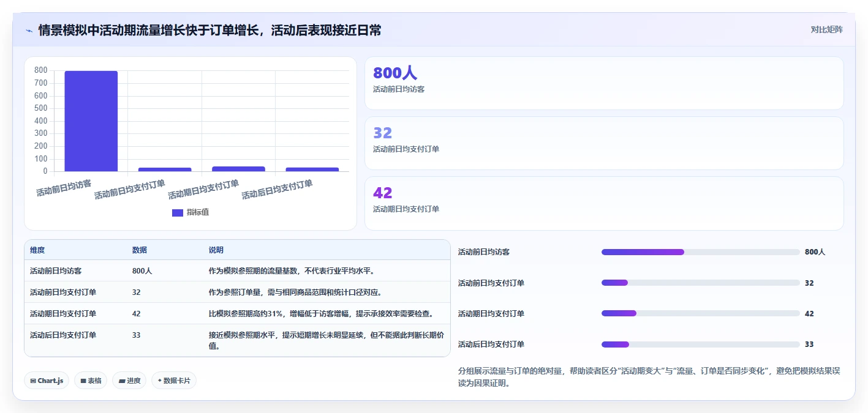Toggle the 指标值 legend item in the chart
This screenshot has height=413, width=868.
coord(191,212)
